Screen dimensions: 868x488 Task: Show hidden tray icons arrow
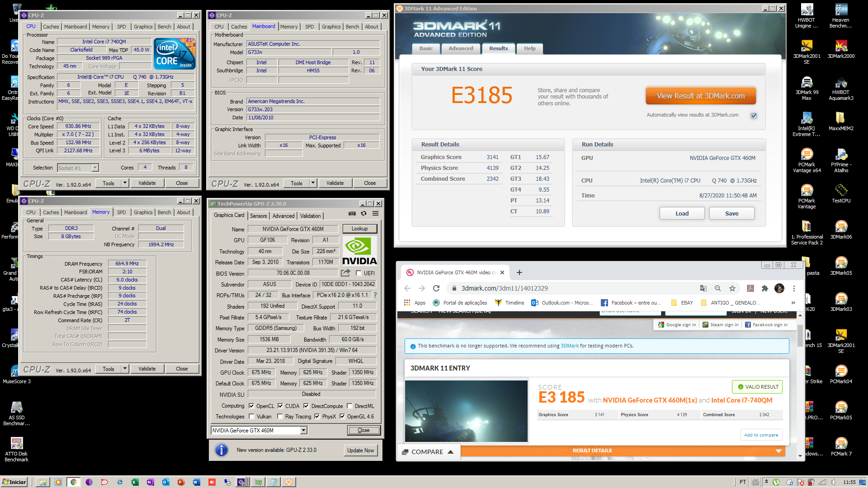click(x=766, y=482)
